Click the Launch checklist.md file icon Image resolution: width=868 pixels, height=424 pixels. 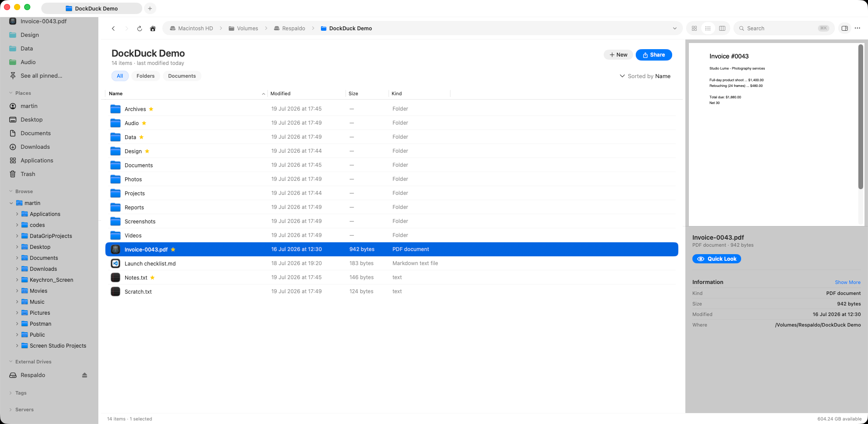[115, 263]
